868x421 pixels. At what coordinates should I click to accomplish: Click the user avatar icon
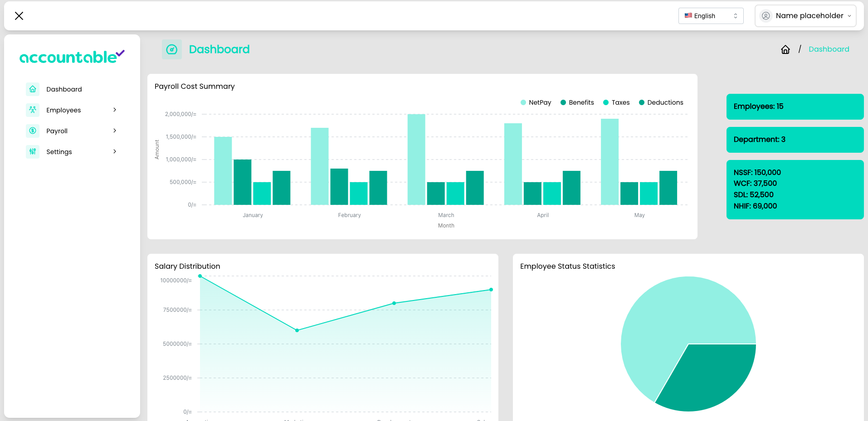point(766,16)
